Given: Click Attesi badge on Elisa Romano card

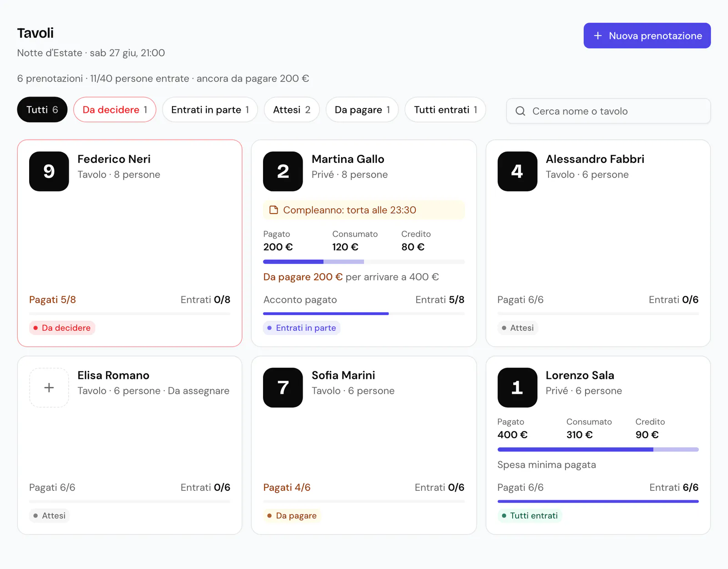Looking at the screenshot, I should [49, 516].
